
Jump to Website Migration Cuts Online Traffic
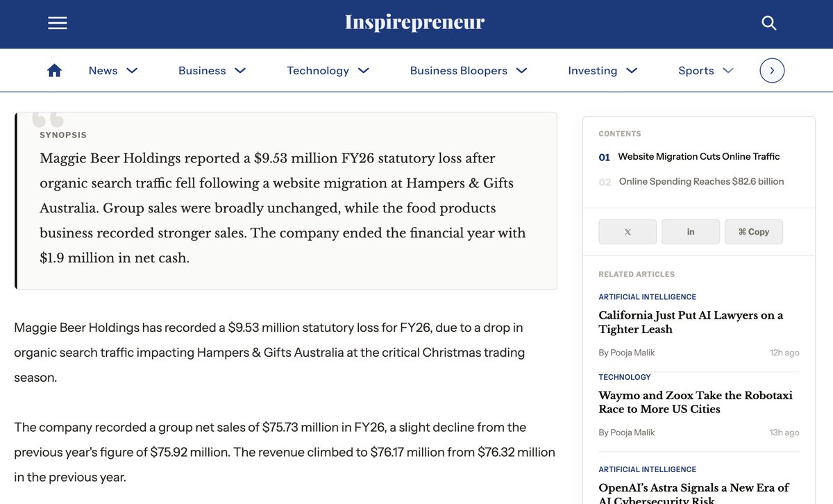(699, 157)
